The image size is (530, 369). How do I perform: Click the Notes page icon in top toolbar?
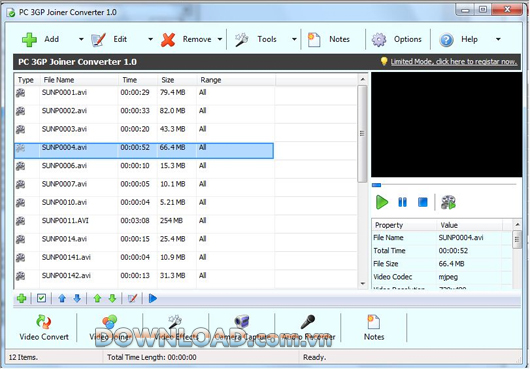pos(314,40)
